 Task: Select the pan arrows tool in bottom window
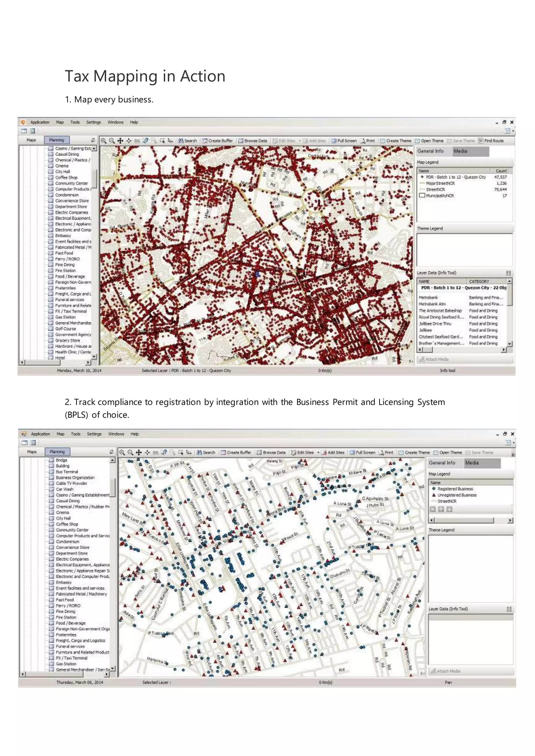[x=139, y=452]
